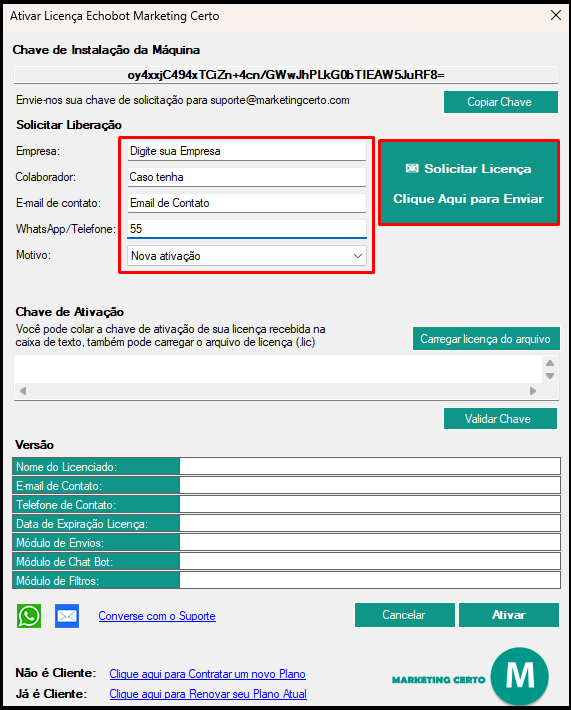Click the activation key text box
Screen dimensions: 571x710
[278, 369]
